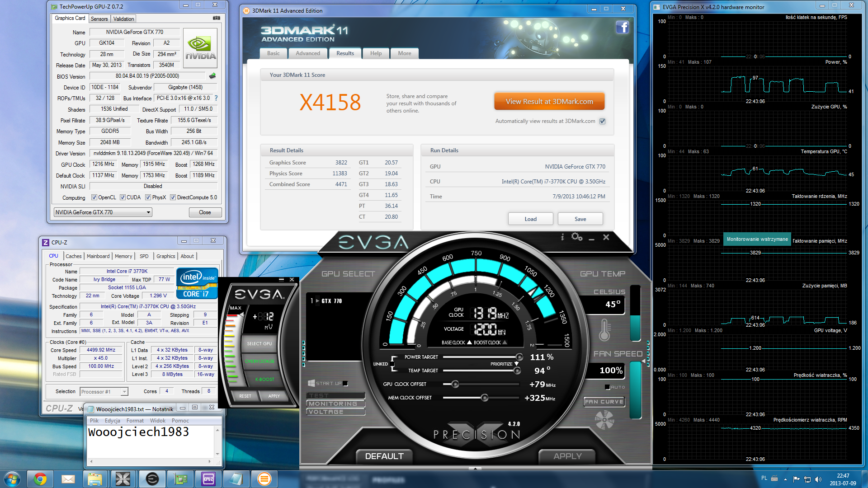This screenshot has width=868, height=488.
Task: Expand the bottom arrow of Precision
Action: point(475,468)
